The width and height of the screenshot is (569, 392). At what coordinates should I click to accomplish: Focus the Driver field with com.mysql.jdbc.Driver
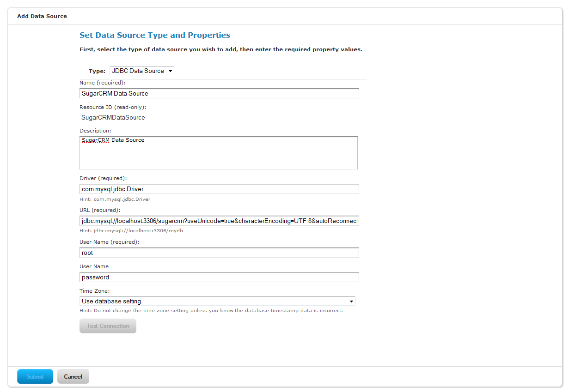click(x=219, y=189)
